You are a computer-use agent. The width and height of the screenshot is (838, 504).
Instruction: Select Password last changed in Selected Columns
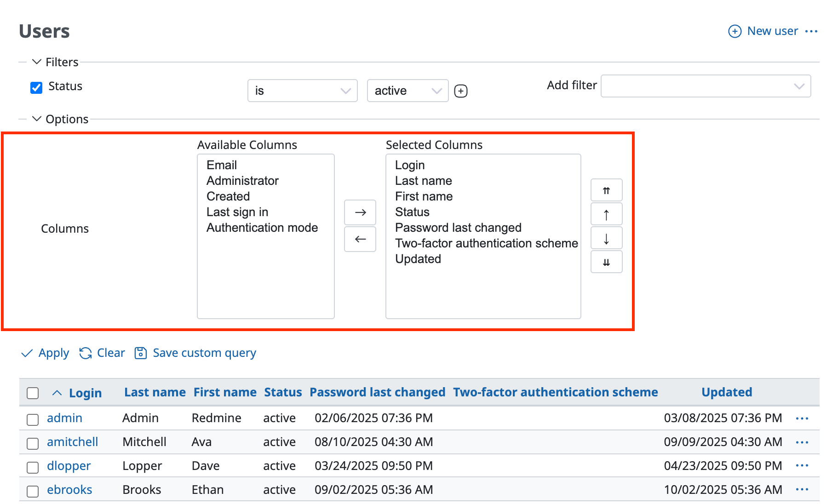[x=483, y=228]
